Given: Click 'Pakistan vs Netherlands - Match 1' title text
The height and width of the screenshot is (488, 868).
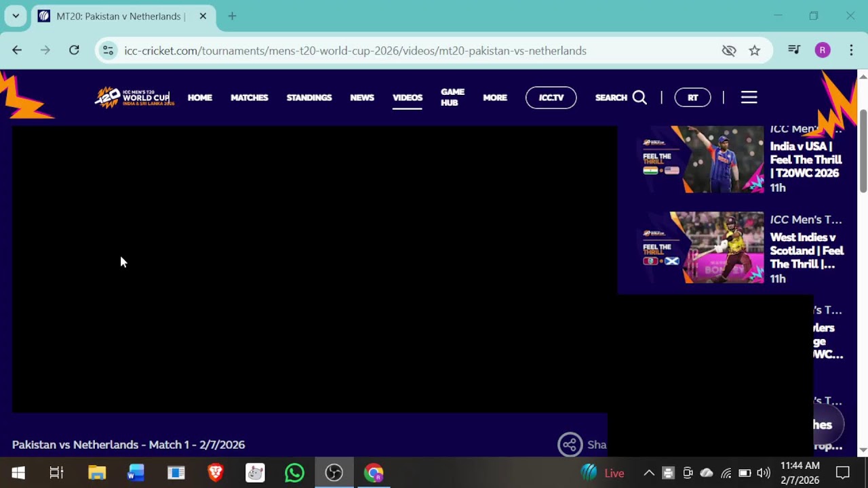Looking at the screenshot, I should pos(128,445).
